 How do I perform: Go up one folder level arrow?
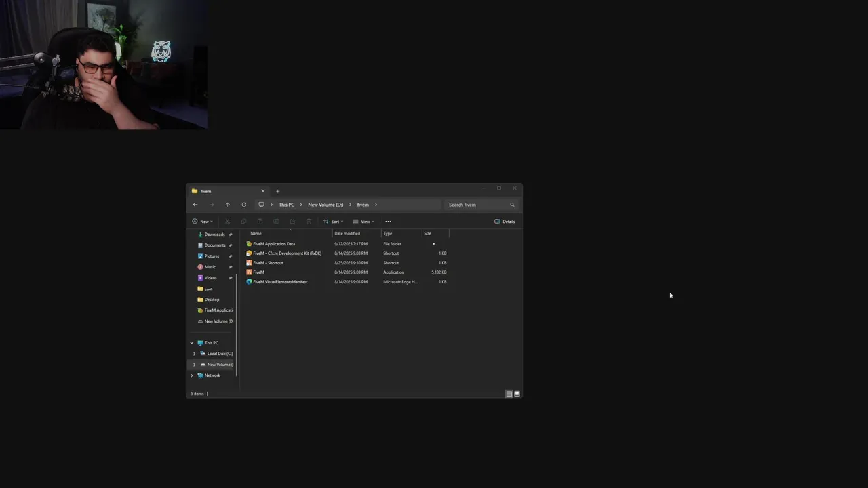228,205
